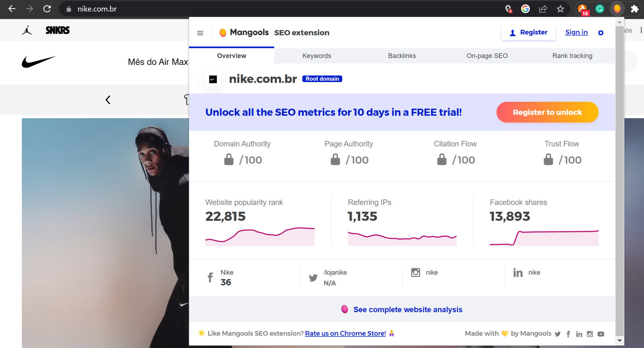Open Mangools LinkedIn from footer

pos(579,334)
